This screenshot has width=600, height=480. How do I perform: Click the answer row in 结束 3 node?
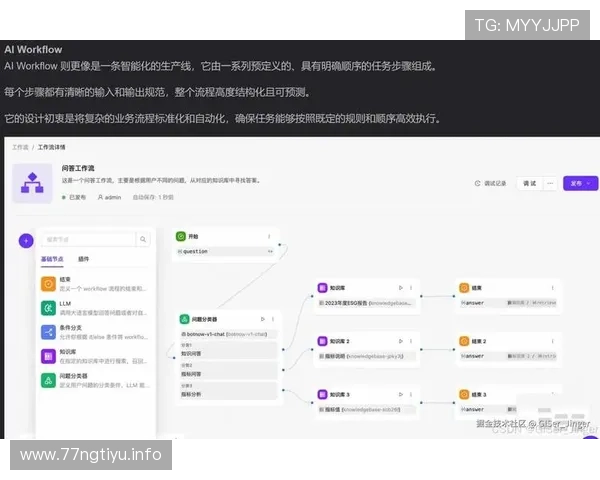488,410
